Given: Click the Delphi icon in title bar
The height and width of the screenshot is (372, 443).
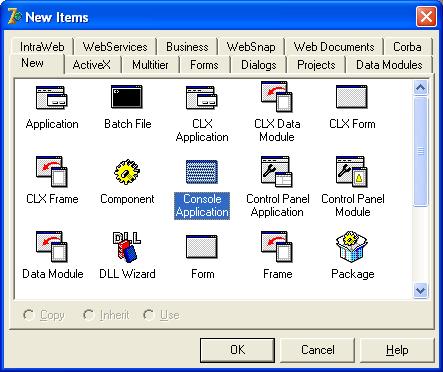Looking at the screenshot, I should (14, 16).
